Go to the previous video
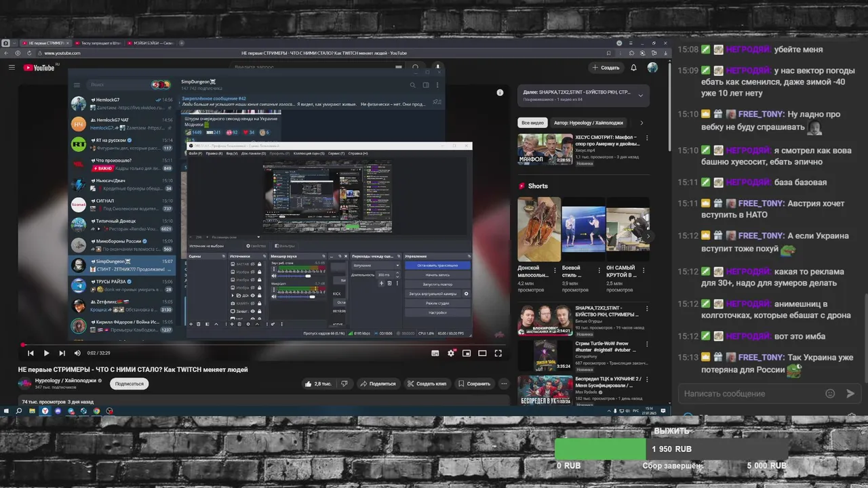 [x=31, y=353]
